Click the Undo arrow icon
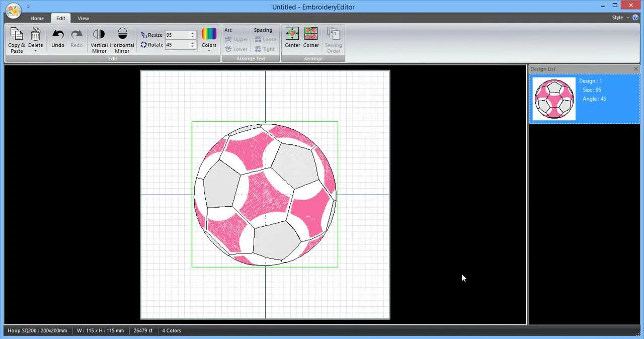The image size is (644, 339). 58,35
